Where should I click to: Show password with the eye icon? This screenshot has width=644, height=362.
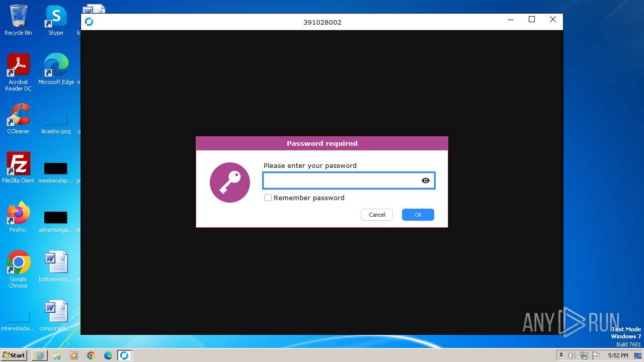[426, 180]
